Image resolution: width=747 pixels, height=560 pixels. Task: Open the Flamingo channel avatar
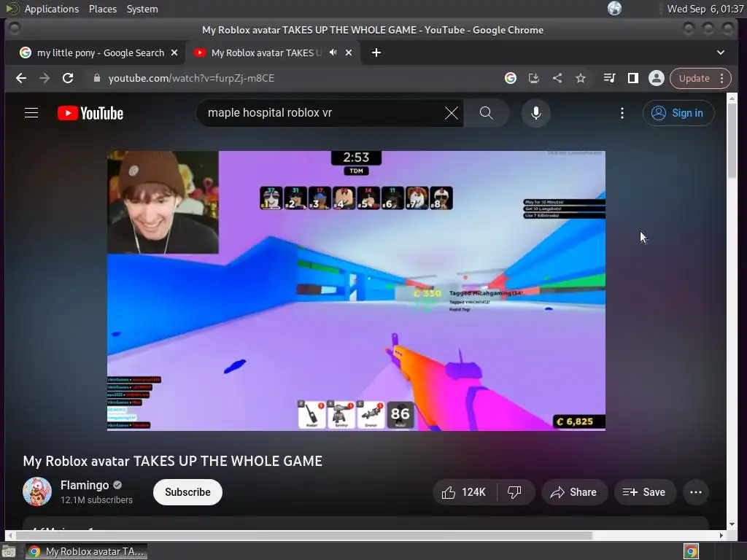click(37, 491)
